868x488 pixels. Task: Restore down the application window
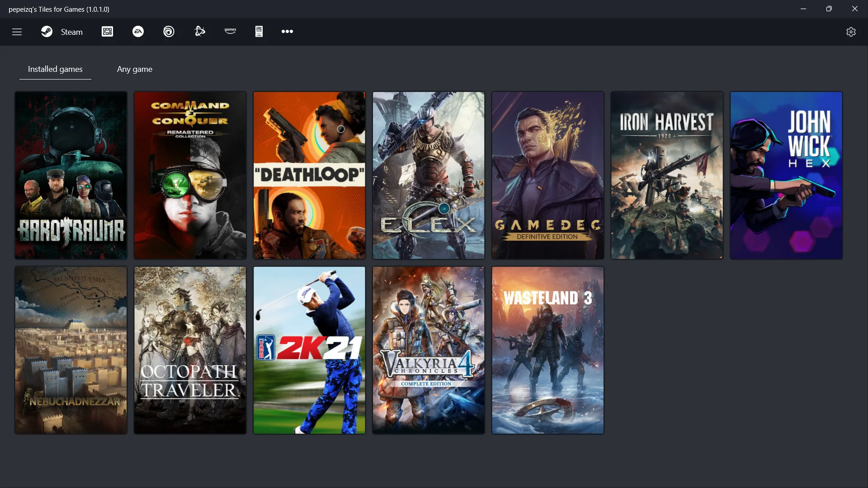coord(829,9)
